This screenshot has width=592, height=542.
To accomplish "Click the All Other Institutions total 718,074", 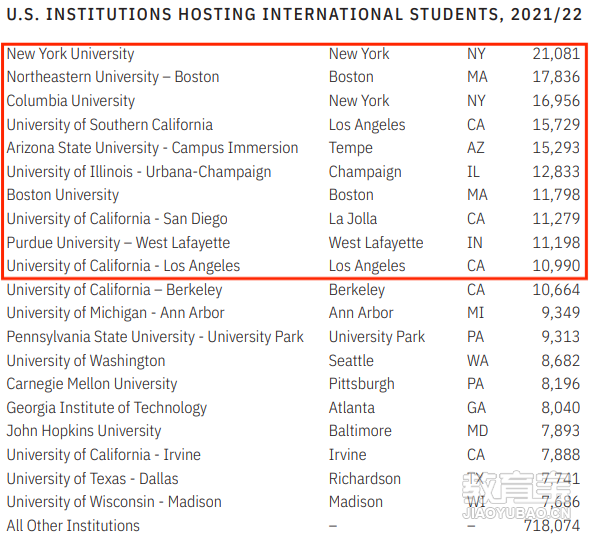I will (x=551, y=525).
